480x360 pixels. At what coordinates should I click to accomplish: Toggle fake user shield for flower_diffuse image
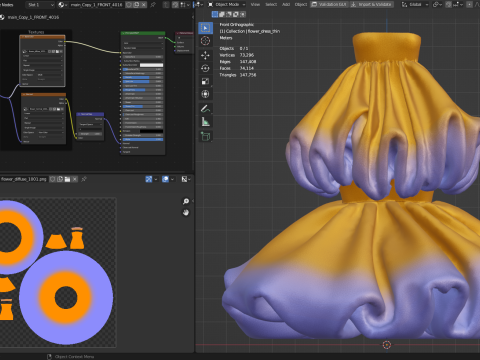point(53,179)
